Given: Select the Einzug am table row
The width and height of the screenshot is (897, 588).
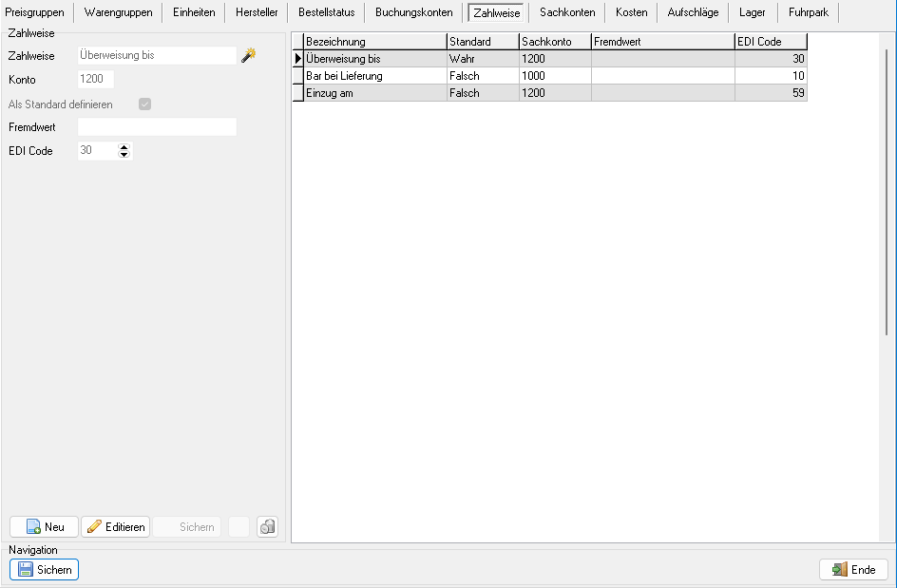Looking at the screenshot, I should click(374, 93).
